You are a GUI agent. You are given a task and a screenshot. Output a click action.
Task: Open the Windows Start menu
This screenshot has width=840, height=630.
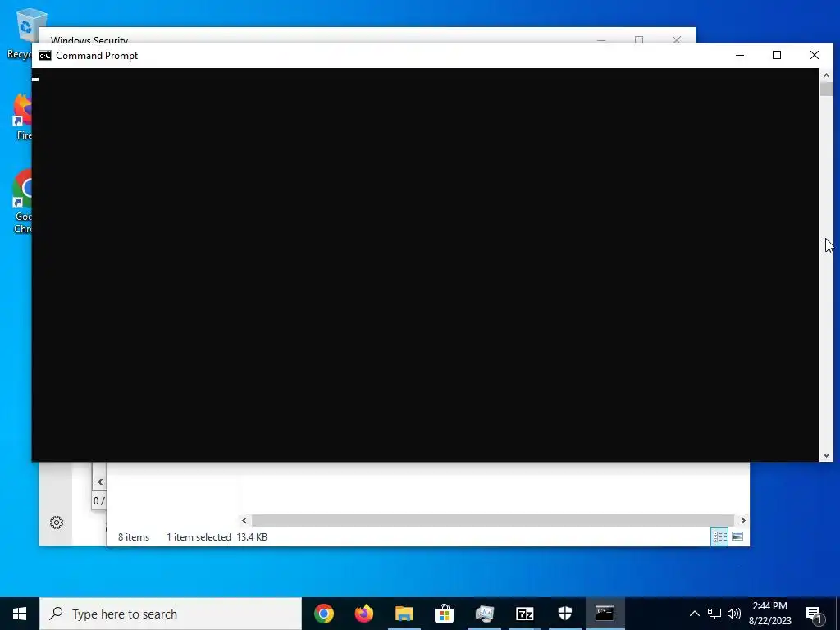click(20, 614)
